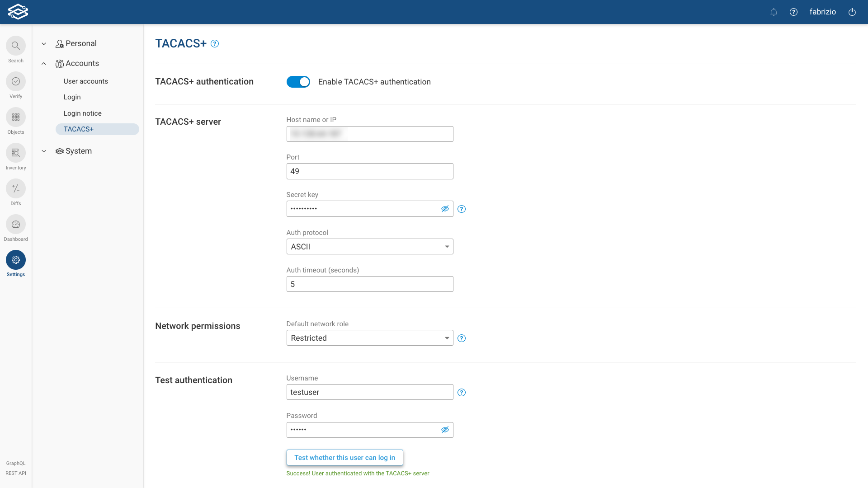868x488 pixels.
Task: Reveal the test Password value
Action: pyautogui.click(x=445, y=430)
